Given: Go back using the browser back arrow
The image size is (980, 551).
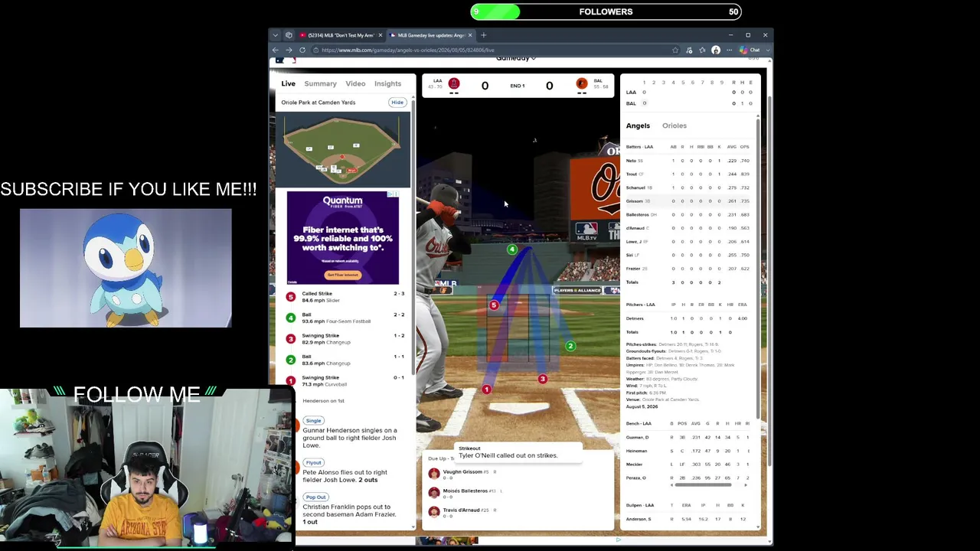Looking at the screenshot, I should point(276,51).
